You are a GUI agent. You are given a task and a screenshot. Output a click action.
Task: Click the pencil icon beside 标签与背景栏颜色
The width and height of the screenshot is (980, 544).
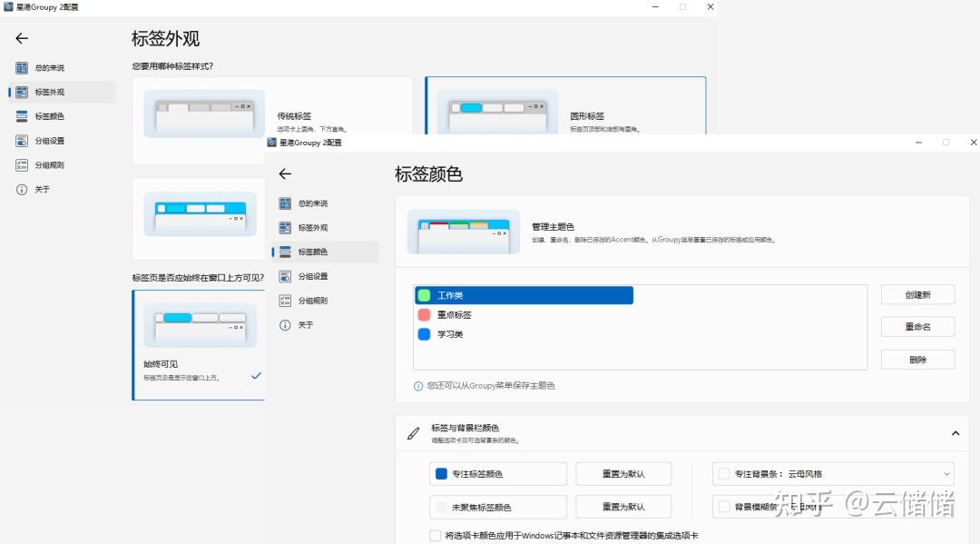pyautogui.click(x=414, y=433)
